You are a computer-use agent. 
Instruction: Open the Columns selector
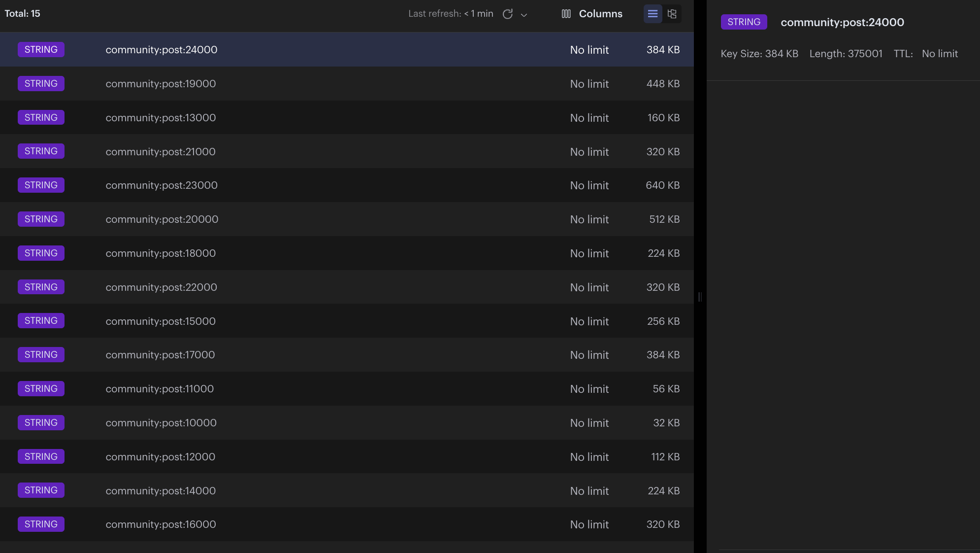tap(592, 14)
